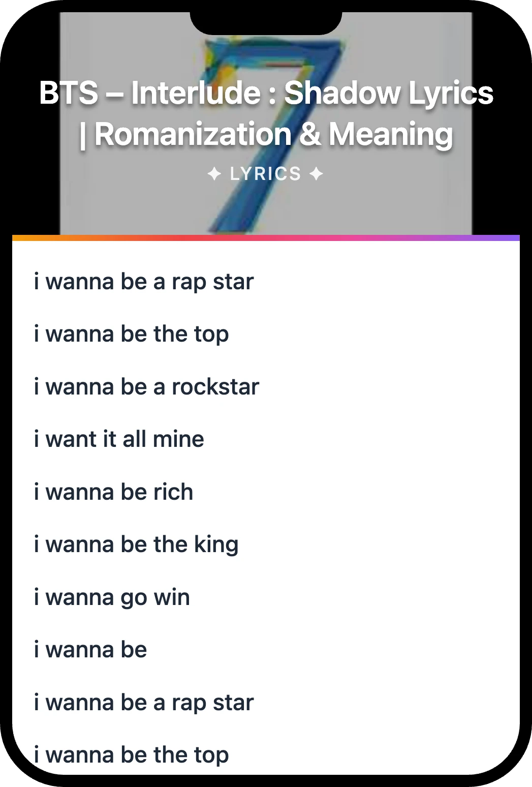
Task: Select the first 'i wanna be a rap star' line
Action: click(x=144, y=282)
